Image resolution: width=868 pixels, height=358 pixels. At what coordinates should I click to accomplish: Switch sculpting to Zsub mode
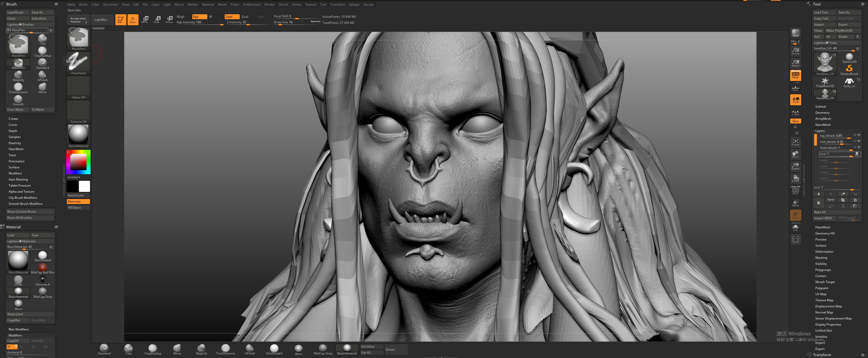(x=248, y=16)
